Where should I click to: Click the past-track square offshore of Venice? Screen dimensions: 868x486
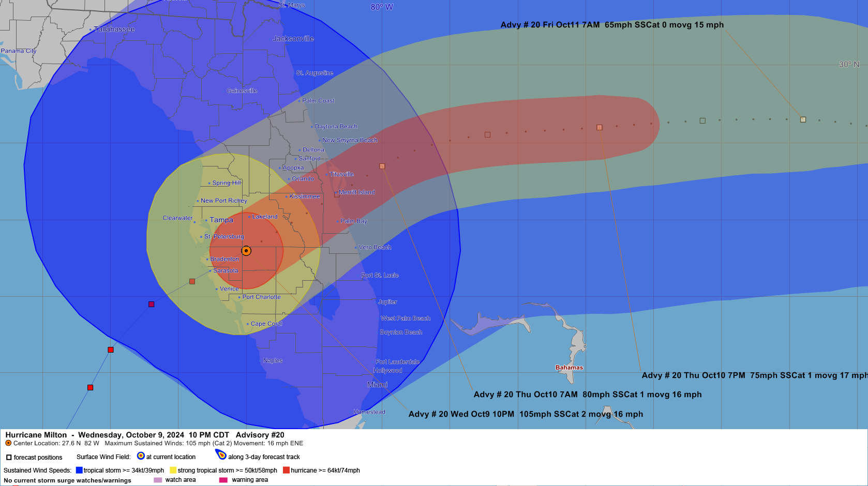192,281
